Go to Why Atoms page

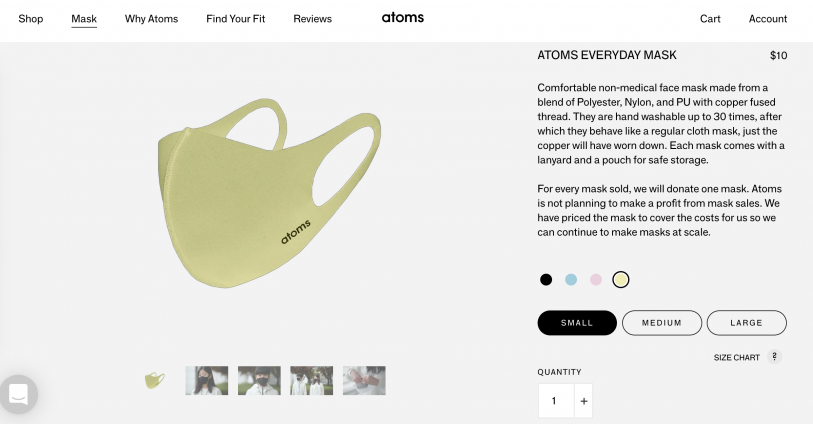[151, 19]
